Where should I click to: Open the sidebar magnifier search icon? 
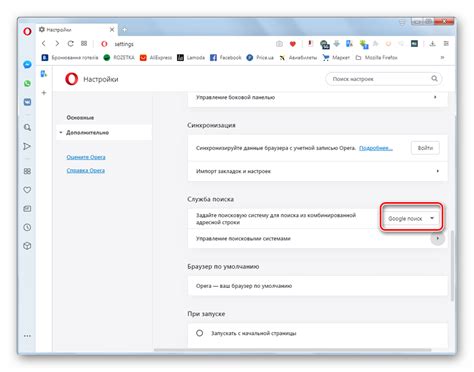pyautogui.click(x=27, y=127)
